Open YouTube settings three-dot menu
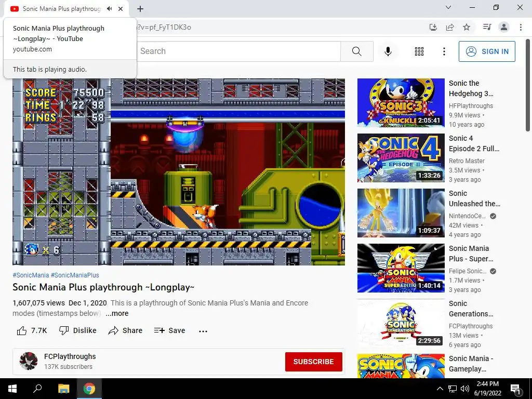 444,51
